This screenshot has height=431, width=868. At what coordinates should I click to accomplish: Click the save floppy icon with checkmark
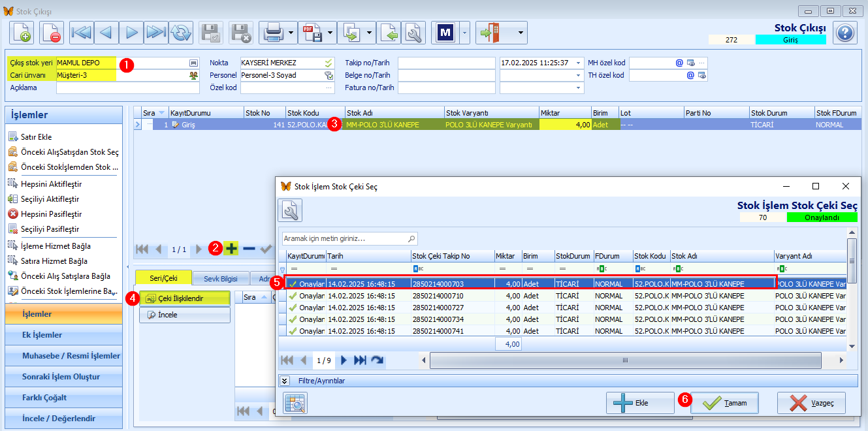[211, 32]
